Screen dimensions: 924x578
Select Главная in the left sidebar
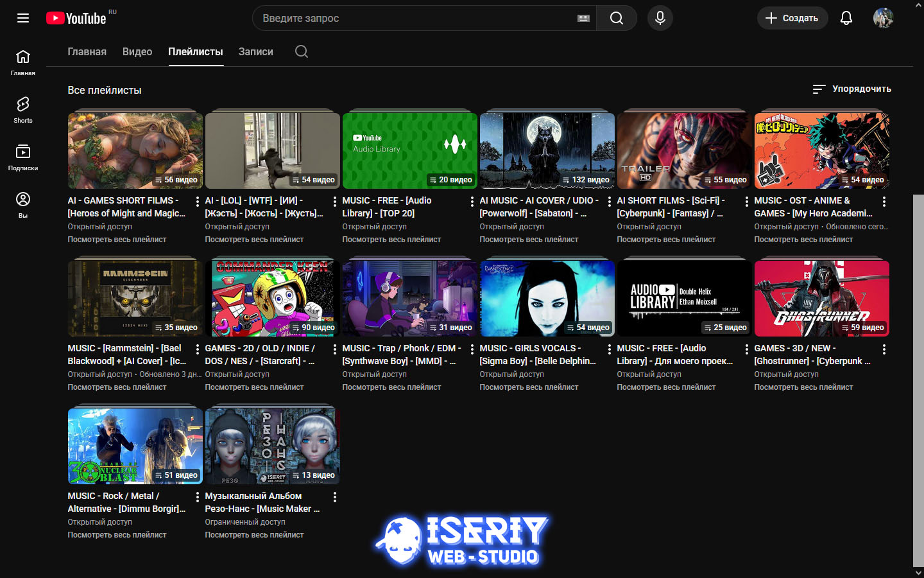tap(23, 62)
